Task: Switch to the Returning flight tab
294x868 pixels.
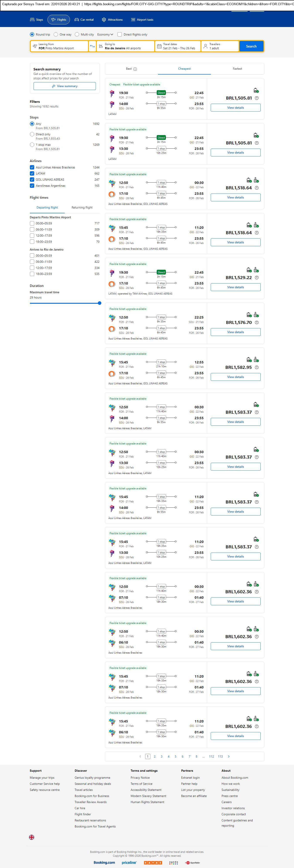Action: pos(82,208)
